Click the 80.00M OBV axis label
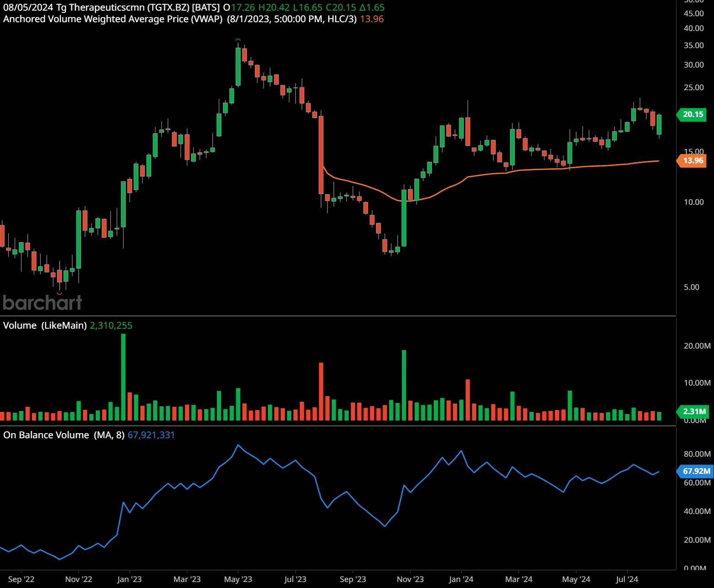This screenshot has width=714, height=588. tap(697, 454)
